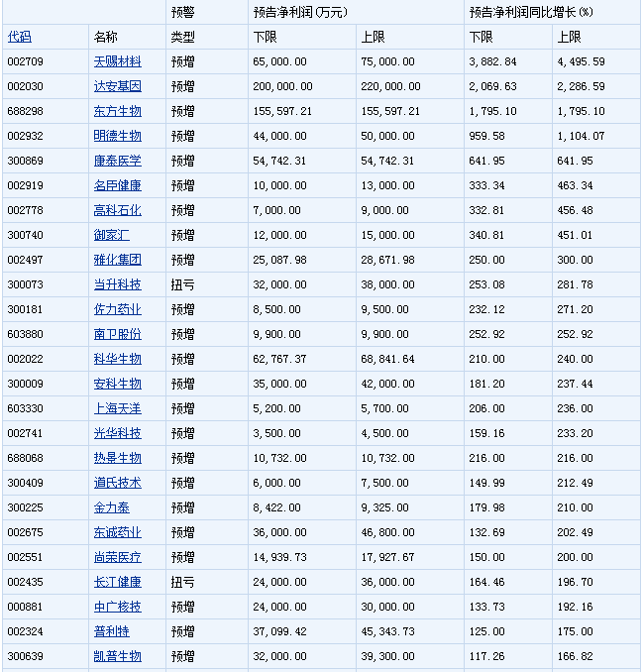Select the value 25,087.98
This screenshot has width=644, height=672.
coord(279,260)
